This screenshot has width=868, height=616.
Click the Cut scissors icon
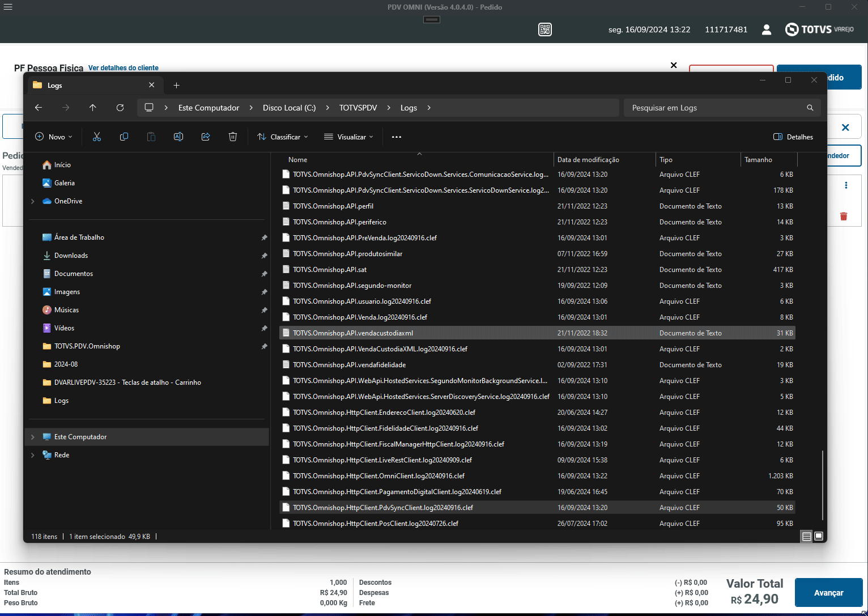pyautogui.click(x=97, y=137)
